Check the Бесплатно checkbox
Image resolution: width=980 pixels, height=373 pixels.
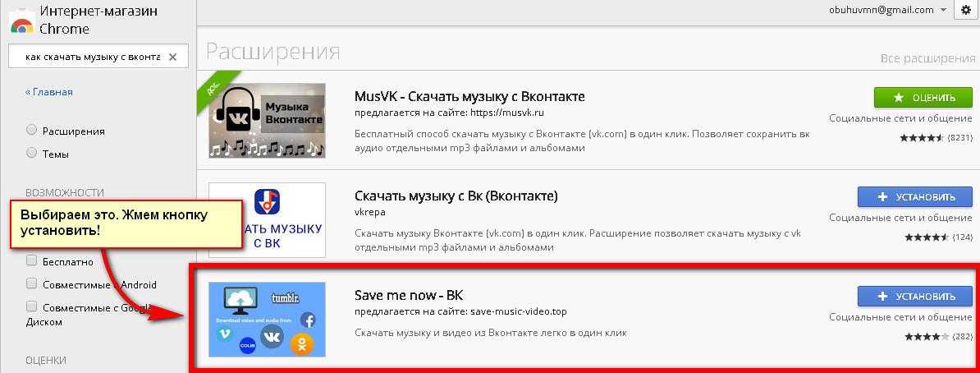click(31, 260)
